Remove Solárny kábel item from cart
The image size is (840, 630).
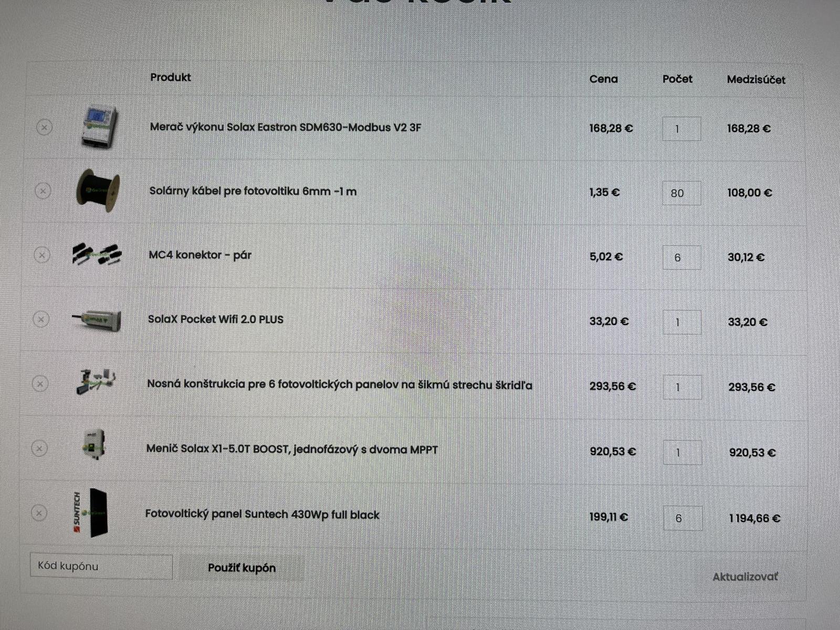pos(43,191)
